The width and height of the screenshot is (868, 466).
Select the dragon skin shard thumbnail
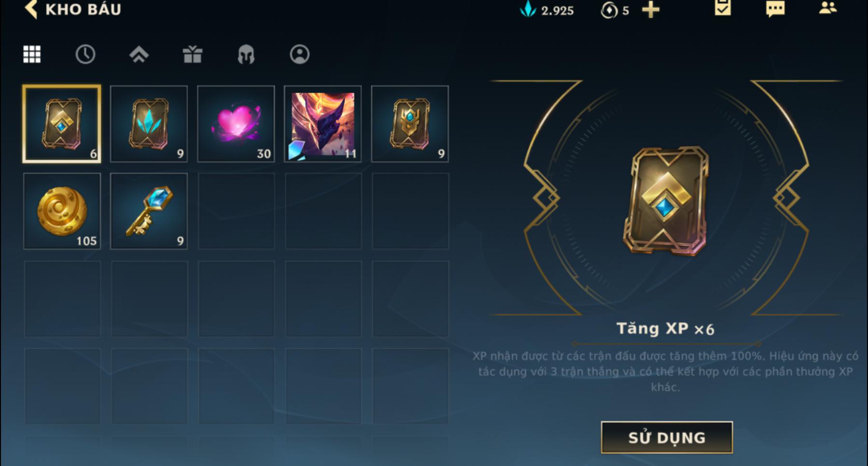pyautogui.click(x=323, y=124)
